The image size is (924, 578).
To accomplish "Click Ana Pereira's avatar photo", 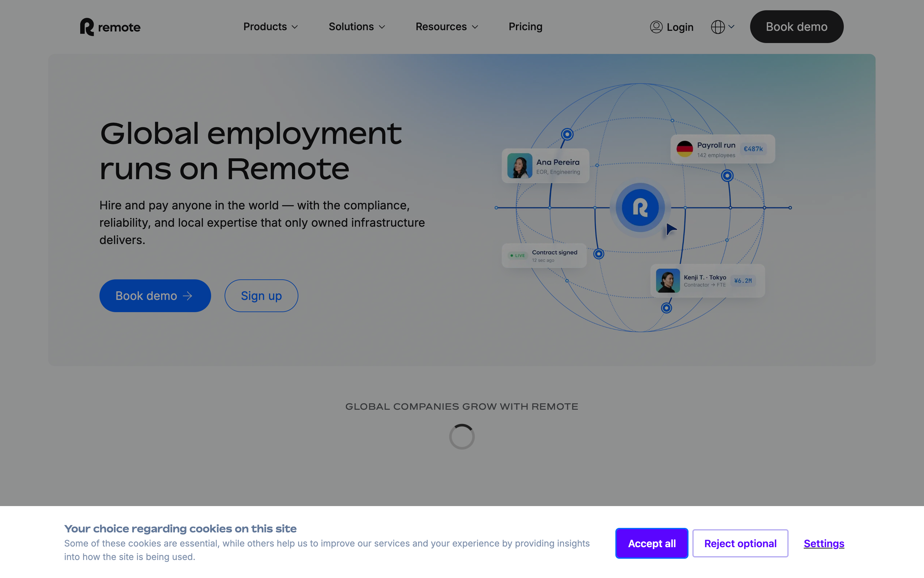I will pos(520,165).
